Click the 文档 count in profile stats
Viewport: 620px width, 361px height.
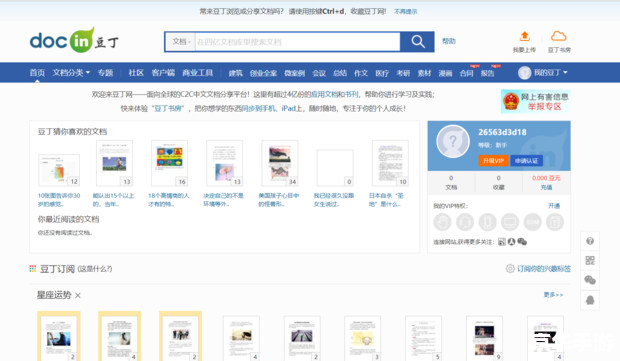tap(451, 183)
